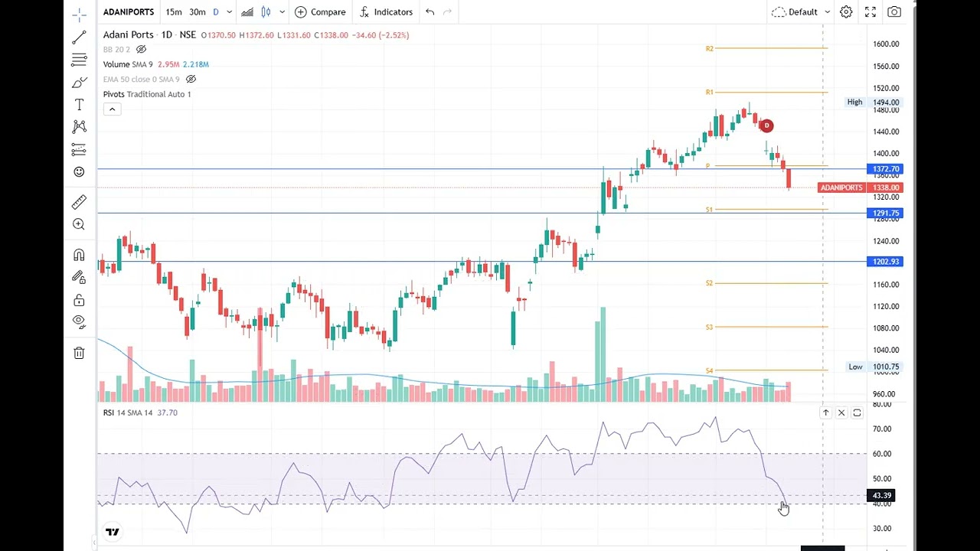Open the Fibonacci and Gann tools
The width and height of the screenshot is (980, 551).
tap(79, 60)
